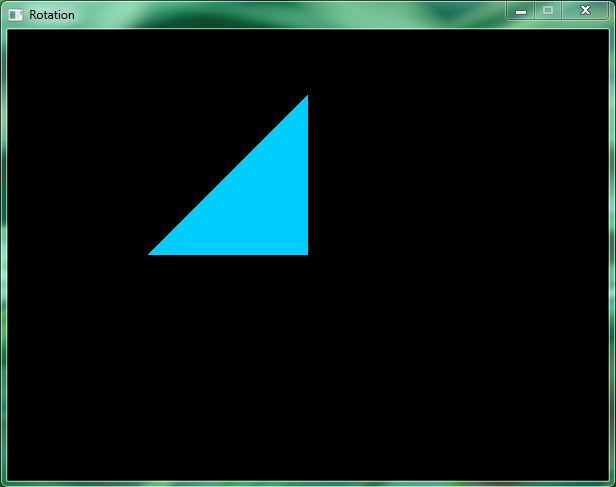The image size is (616, 487).
Task: Click the triangle's vertical right edge
Action: click(306, 175)
